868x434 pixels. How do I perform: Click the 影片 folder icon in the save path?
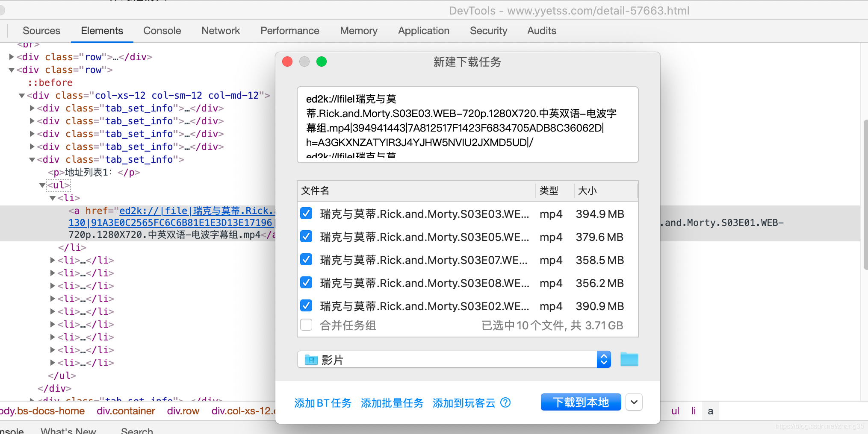[311, 360]
